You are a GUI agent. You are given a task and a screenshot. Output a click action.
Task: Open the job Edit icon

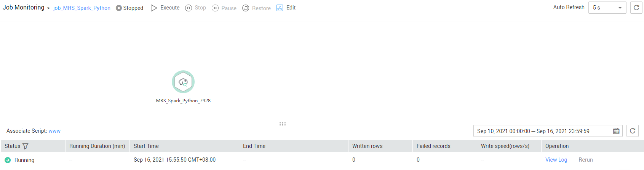pos(280,8)
